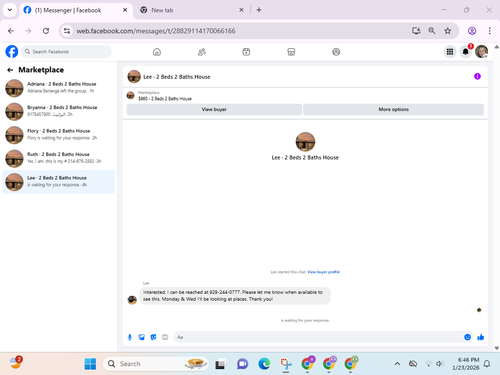The height and width of the screenshot is (375, 500).
Task: Open the browser zoom magnifier icon
Action: (432, 31)
